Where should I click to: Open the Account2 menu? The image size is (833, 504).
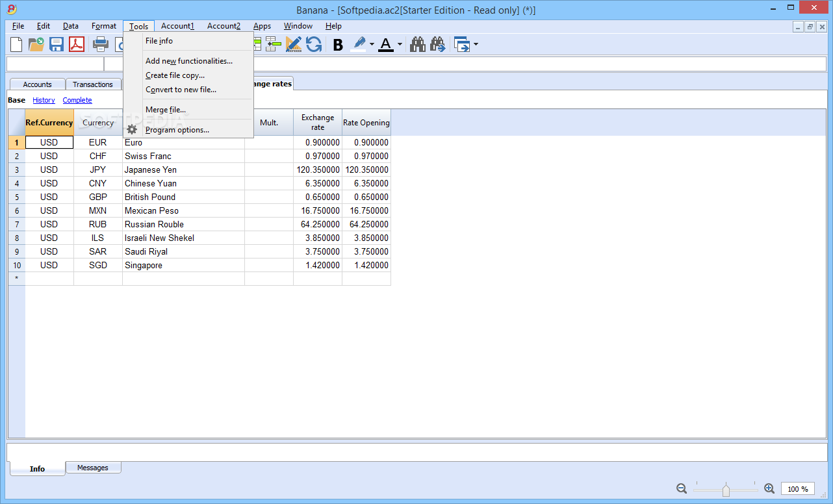(224, 26)
